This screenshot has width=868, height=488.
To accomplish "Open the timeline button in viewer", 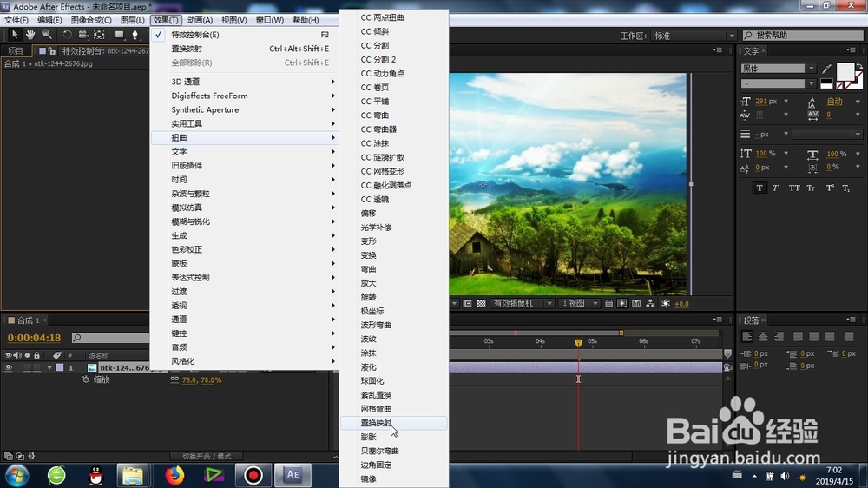I will [636, 304].
